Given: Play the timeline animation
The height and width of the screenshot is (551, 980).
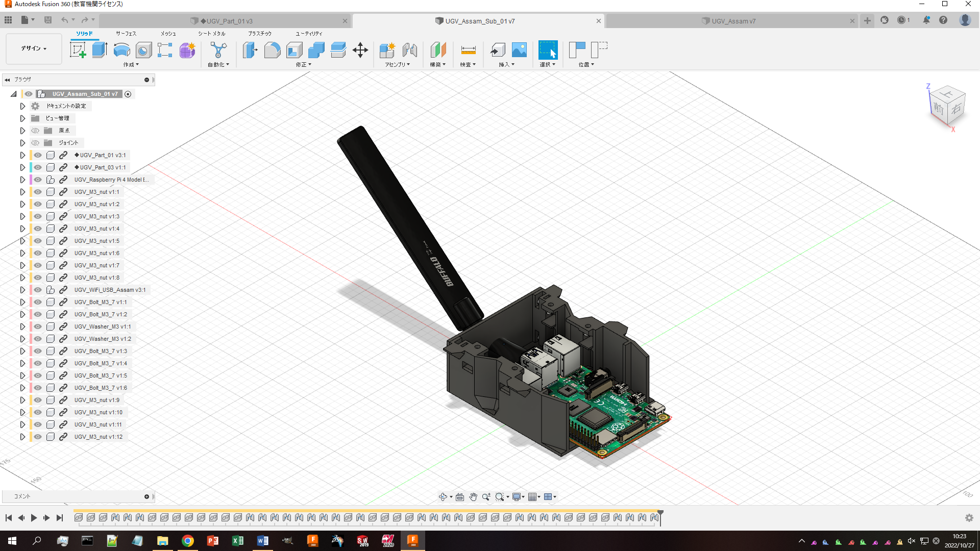Looking at the screenshot, I should pyautogui.click(x=34, y=518).
